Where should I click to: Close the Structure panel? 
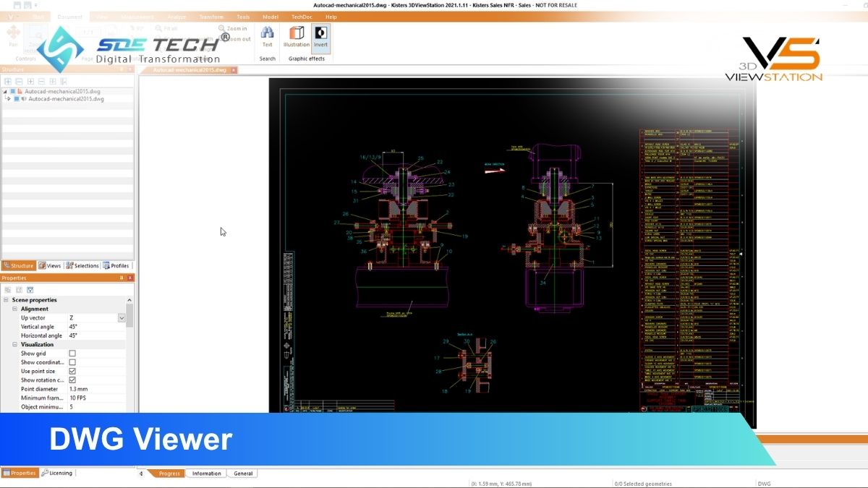[130, 69]
